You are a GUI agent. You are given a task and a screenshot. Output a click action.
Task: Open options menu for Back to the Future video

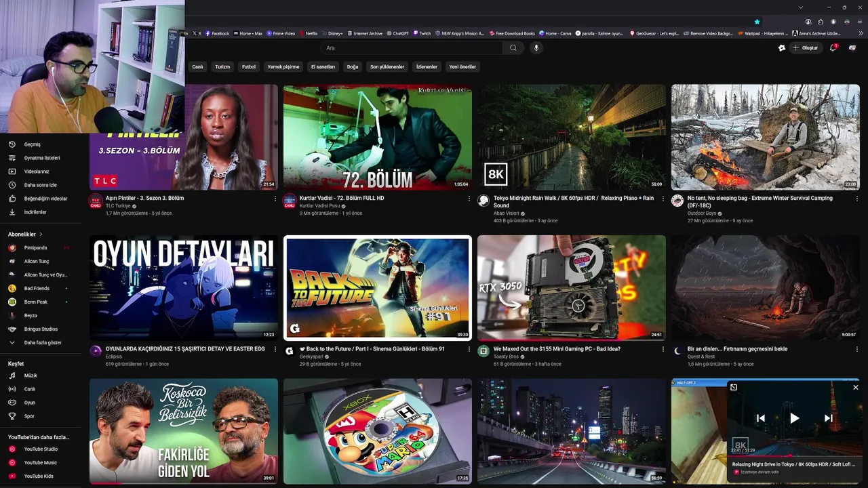point(469,349)
